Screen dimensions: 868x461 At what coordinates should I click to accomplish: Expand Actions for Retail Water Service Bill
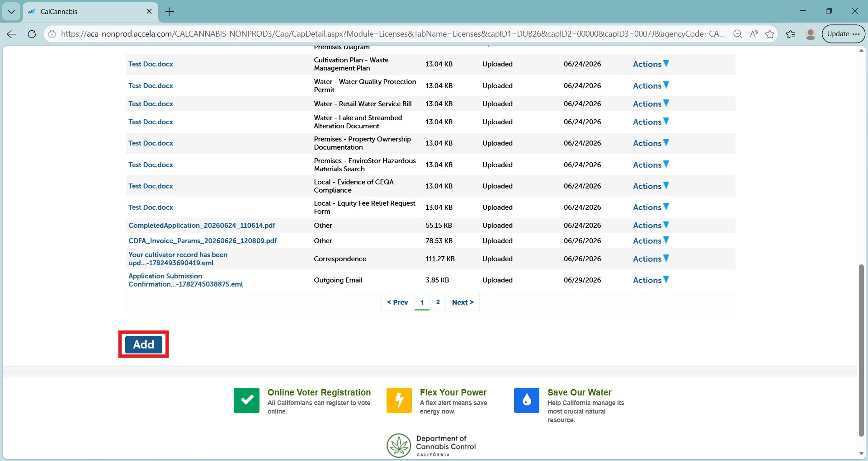pyautogui.click(x=651, y=104)
